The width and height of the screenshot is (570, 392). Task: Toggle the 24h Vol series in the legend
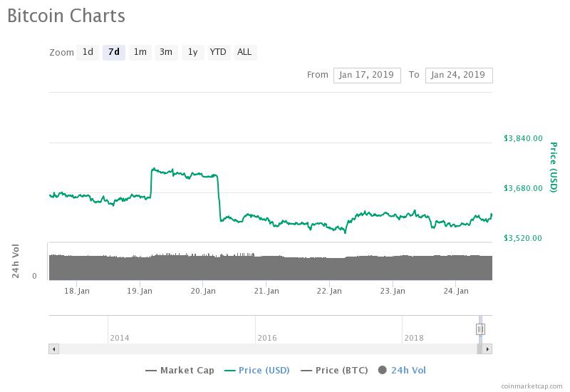402,370
